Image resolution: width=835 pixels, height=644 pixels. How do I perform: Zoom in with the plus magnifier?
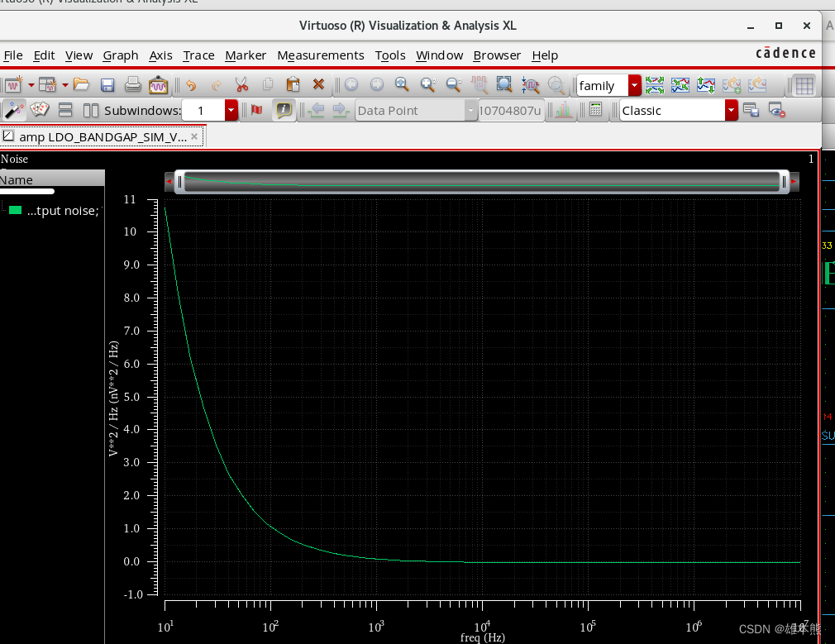point(427,84)
